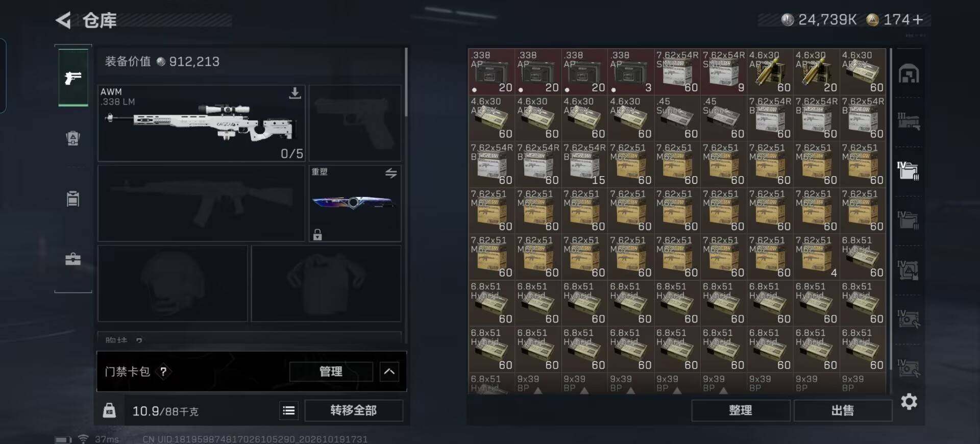Select the equipped AWM sniper rifle slot
980x444 pixels.
(202, 124)
